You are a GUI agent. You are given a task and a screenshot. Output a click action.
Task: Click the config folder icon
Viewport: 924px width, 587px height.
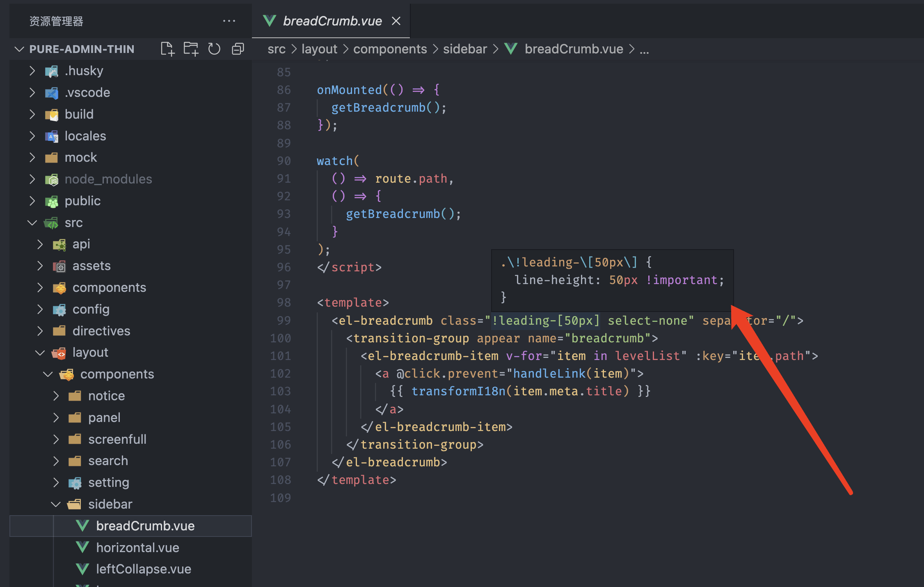pyautogui.click(x=59, y=310)
